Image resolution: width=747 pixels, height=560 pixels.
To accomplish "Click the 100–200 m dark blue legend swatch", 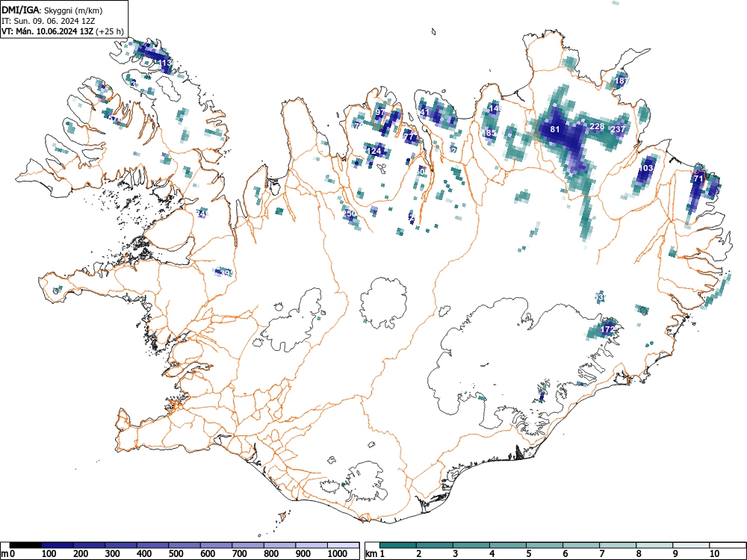I will [58, 545].
